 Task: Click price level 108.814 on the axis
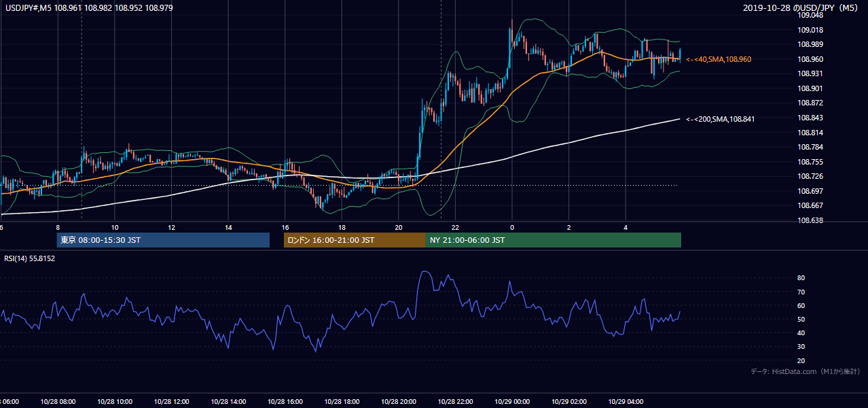coord(810,133)
